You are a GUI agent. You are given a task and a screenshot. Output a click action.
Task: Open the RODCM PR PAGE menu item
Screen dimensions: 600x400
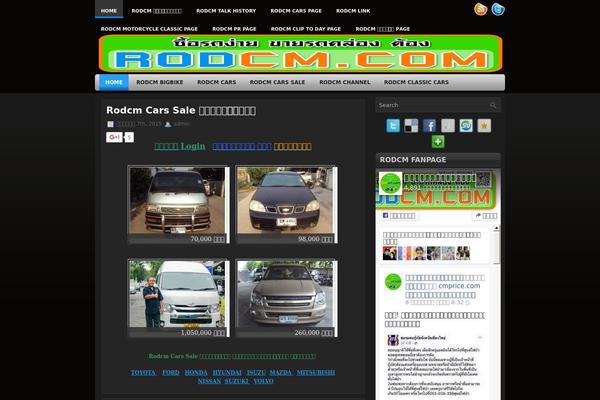tap(234, 29)
